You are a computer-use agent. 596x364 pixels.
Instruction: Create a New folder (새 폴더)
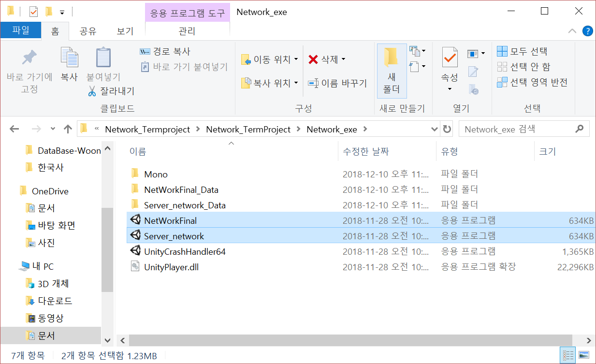click(392, 71)
